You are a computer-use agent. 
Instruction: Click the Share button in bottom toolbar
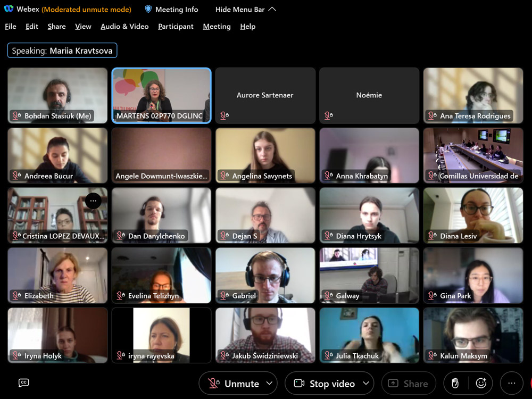click(408, 383)
